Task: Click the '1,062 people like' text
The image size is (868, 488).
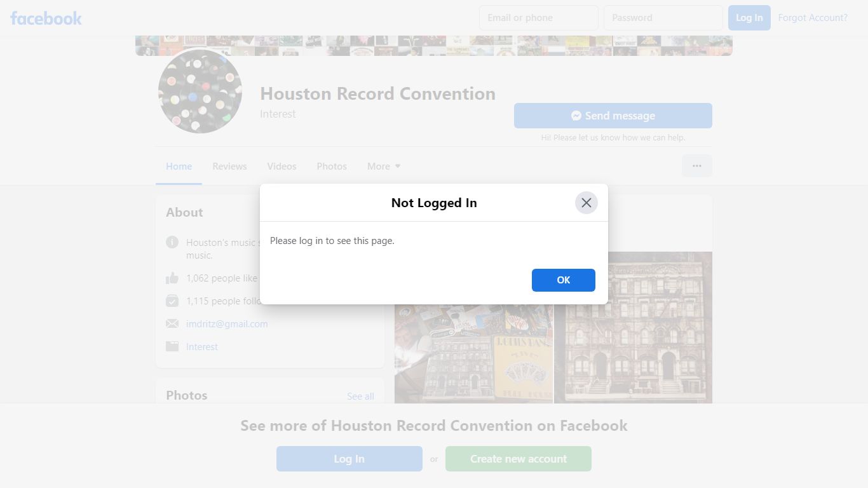Action: 222,278
